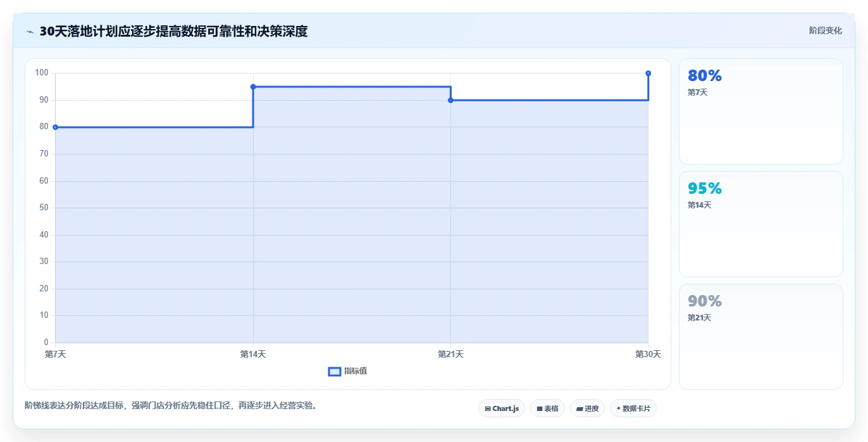Click the 95% value text
This screenshot has height=442, width=868.
pos(705,189)
